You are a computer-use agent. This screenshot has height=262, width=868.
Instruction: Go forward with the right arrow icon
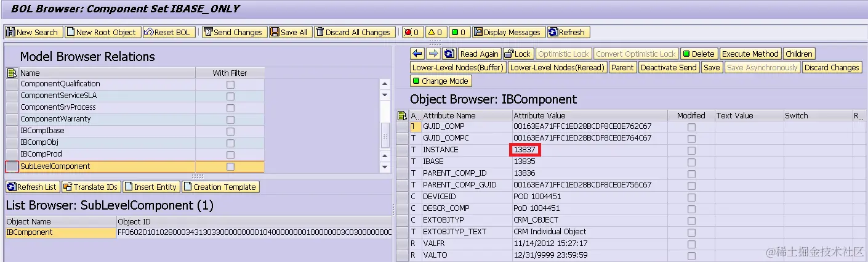(433, 54)
